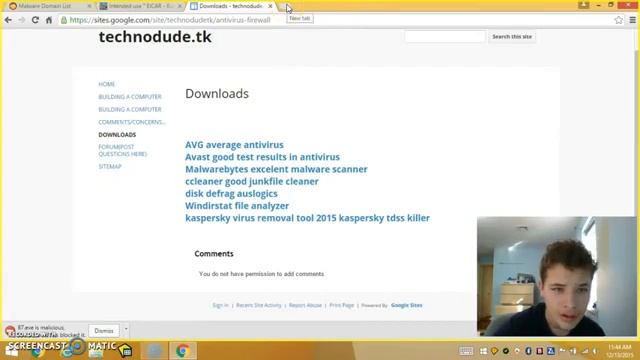
Task: Open the Avast good test results link
Action: tap(262, 157)
